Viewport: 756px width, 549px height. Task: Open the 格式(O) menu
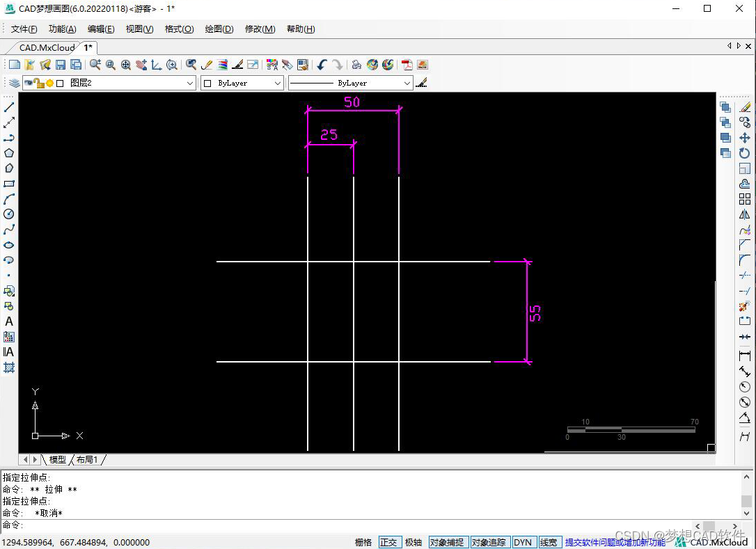click(180, 29)
